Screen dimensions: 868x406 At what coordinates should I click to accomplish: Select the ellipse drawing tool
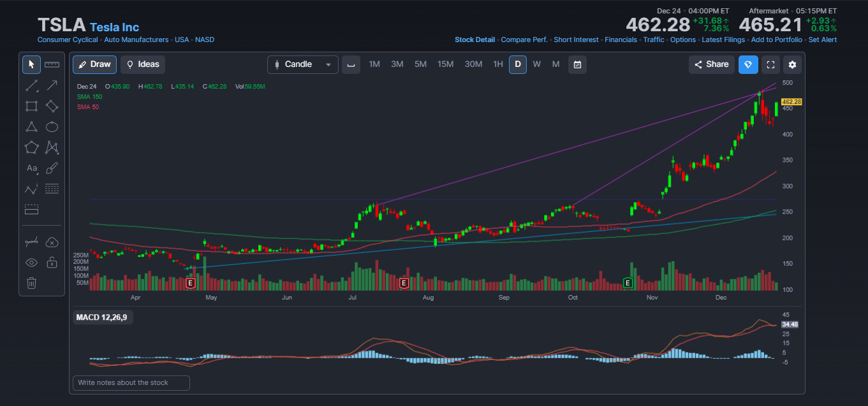click(x=52, y=127)
